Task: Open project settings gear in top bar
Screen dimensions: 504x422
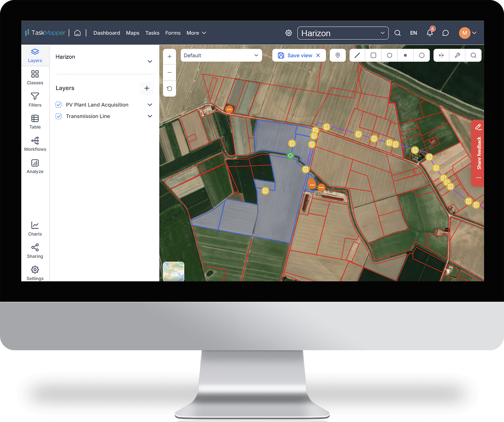Action: pyautogui.click(x=288, y=33)
